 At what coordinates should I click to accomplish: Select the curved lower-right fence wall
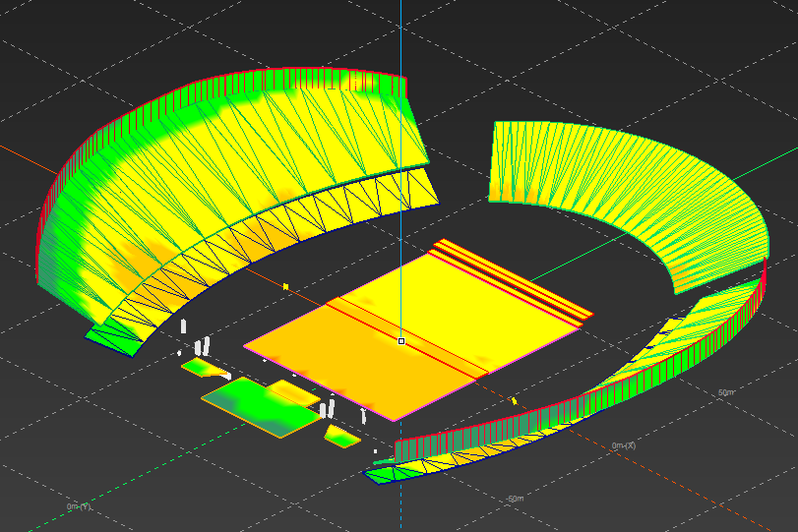coord(590,391)
